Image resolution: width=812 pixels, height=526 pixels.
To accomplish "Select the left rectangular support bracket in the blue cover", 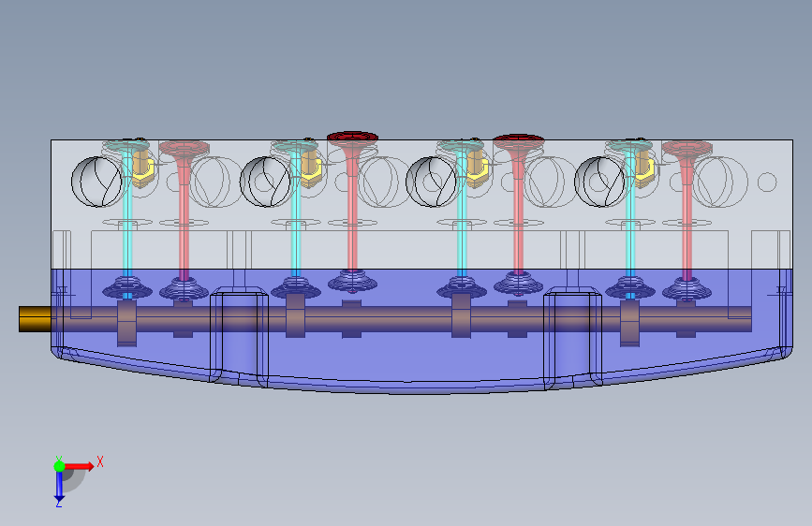I will pos(239,337).
